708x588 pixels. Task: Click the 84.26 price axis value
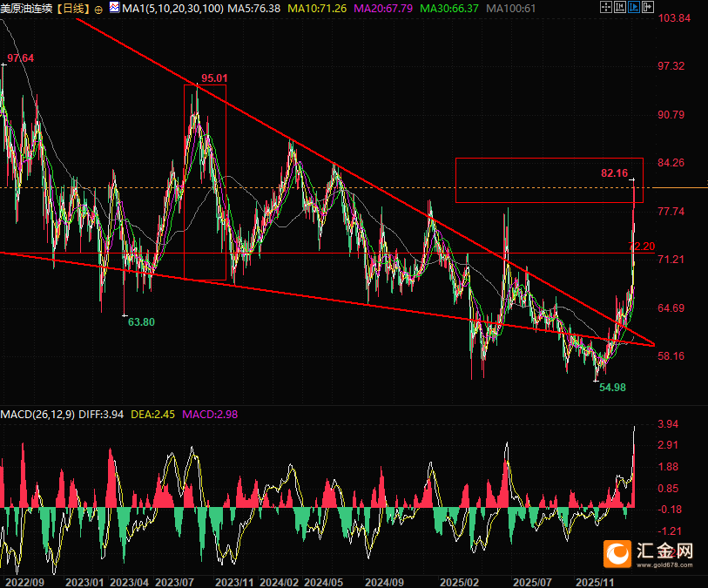671,163
